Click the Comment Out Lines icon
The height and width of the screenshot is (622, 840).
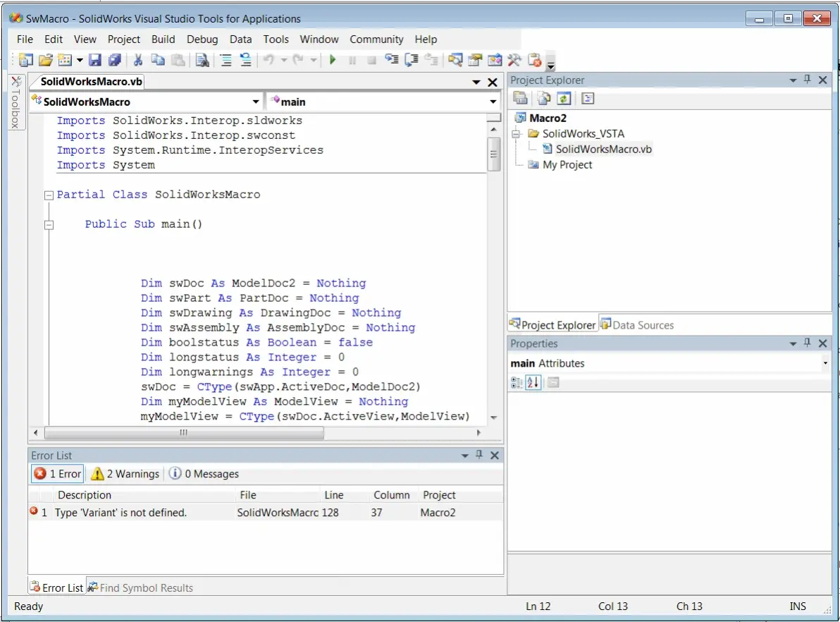226,60
